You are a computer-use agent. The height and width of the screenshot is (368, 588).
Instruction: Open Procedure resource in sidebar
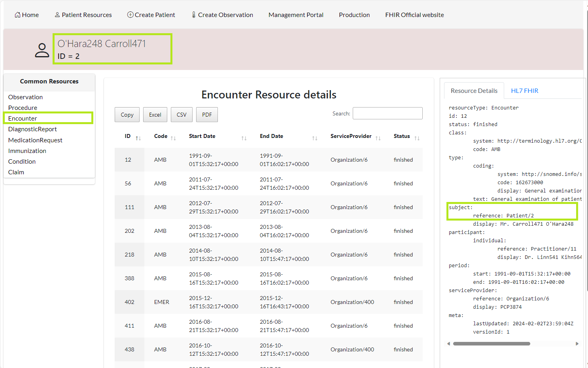click(x=23, y=108)
